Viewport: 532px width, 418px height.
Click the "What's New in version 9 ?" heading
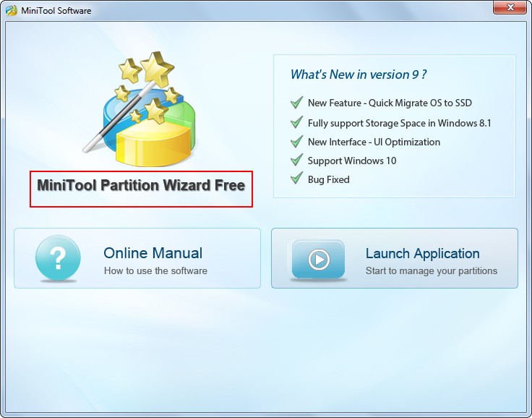(x=359, y=74)
